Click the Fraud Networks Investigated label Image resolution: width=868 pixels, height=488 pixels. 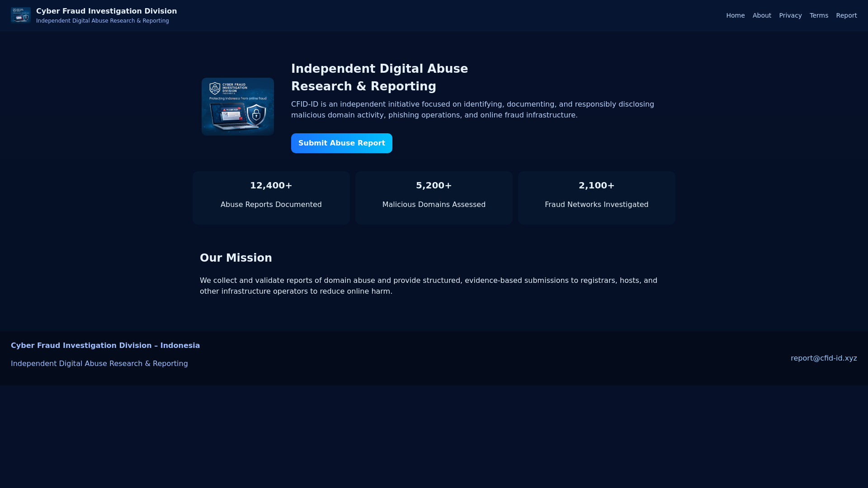pos(597,205)
